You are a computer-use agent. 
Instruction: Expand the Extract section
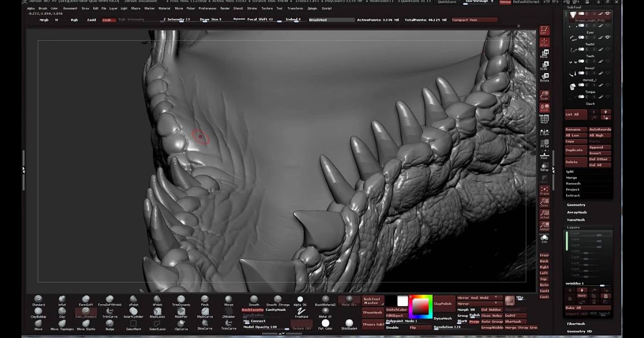573,195
